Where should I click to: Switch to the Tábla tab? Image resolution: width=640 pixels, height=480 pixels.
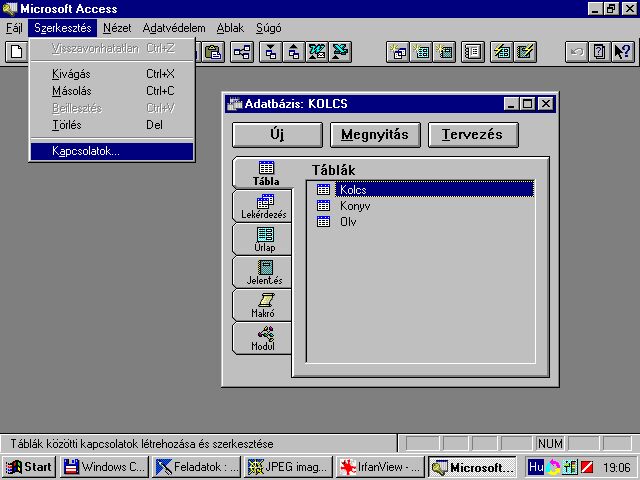coord(263,173)
